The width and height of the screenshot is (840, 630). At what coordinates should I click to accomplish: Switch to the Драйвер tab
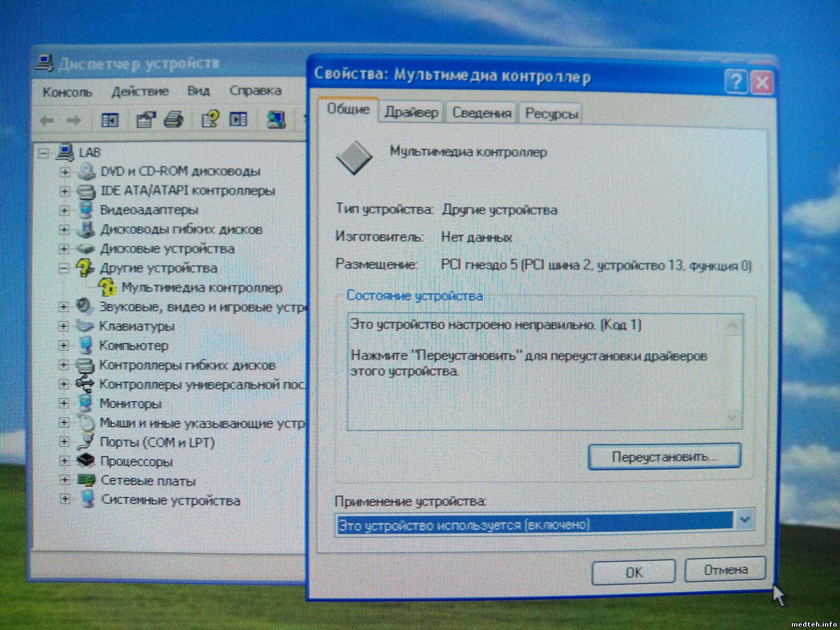pos(411,113)
